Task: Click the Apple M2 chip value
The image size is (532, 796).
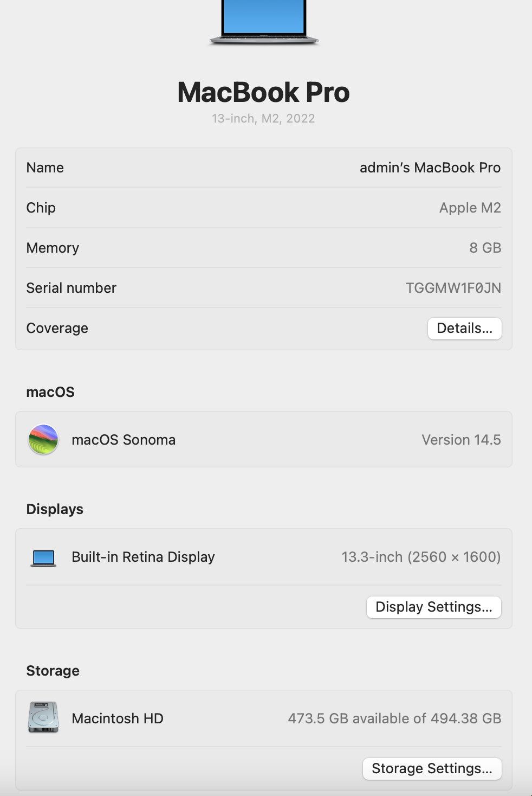Action: tap(470, 208)
